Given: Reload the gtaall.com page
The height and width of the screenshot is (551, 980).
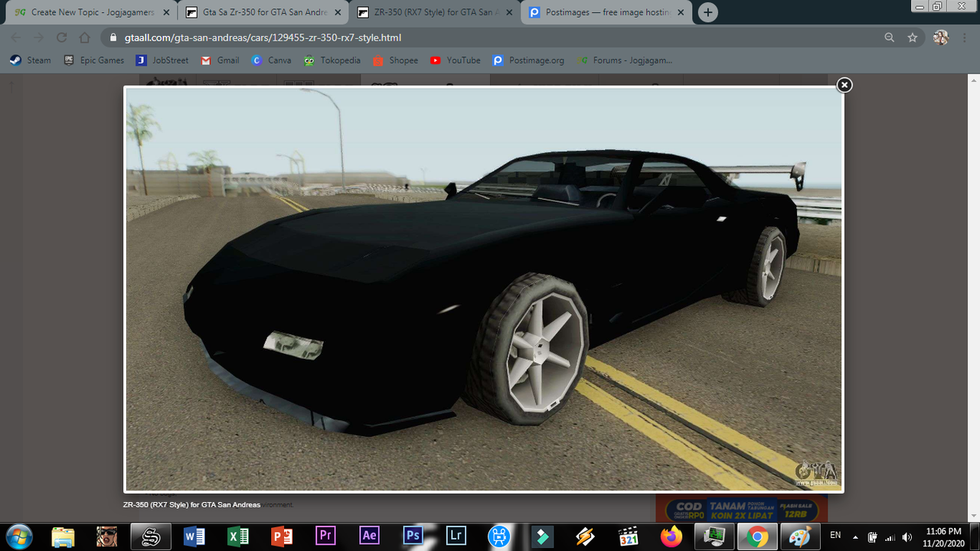Looking at the screenshot, I should point(61,37).
